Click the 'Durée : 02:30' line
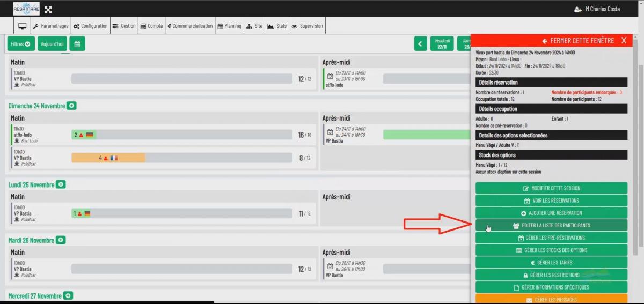 pos(487,72)
